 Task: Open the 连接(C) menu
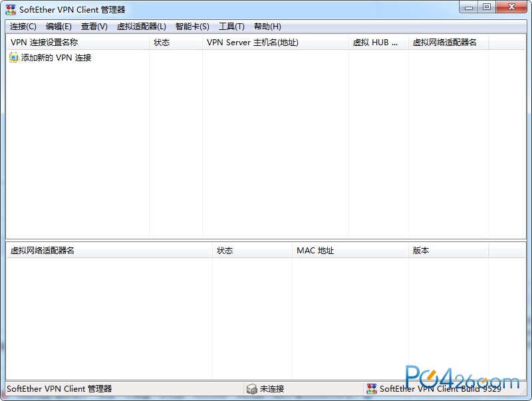(x=23, y=27)
